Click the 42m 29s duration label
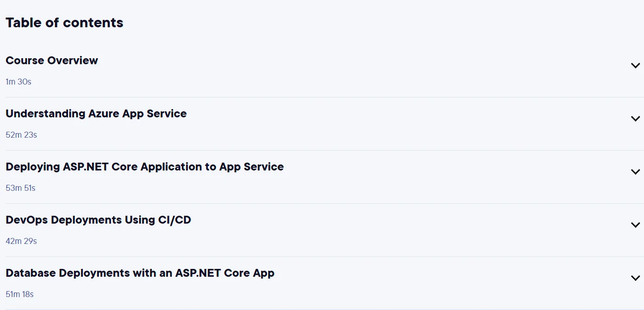The height and width of the screenshot is (310, 644). [21, 241]
